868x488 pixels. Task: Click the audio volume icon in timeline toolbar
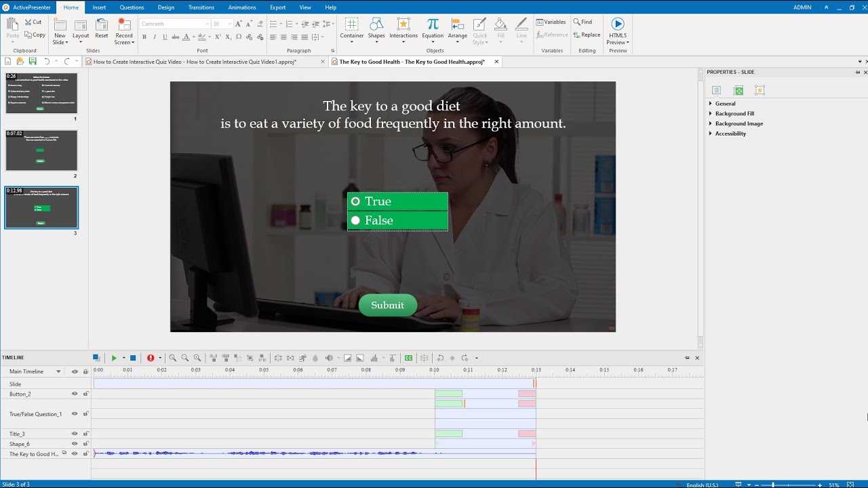coord(329,358)
